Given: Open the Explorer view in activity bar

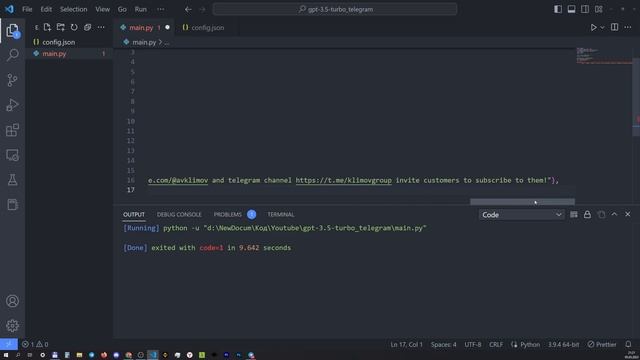Looking at the screenshot, I should (12, 30).
